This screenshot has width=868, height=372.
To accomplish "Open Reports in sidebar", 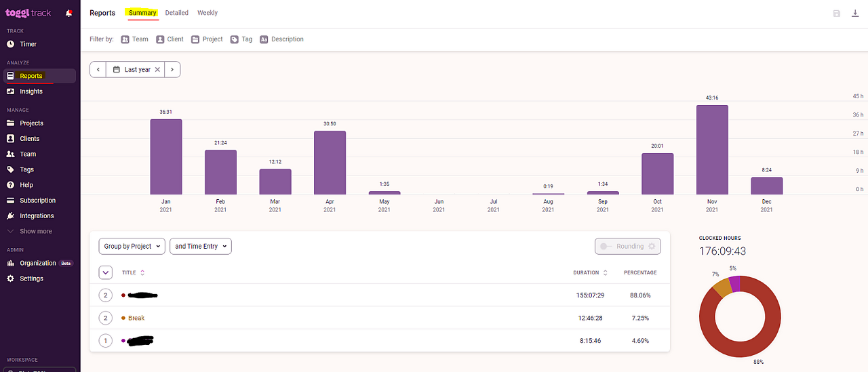I will (x=41, y=76).
